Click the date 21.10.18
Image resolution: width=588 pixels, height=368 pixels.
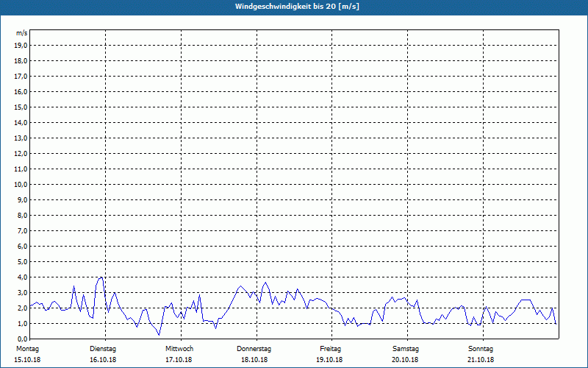(481, 360)
